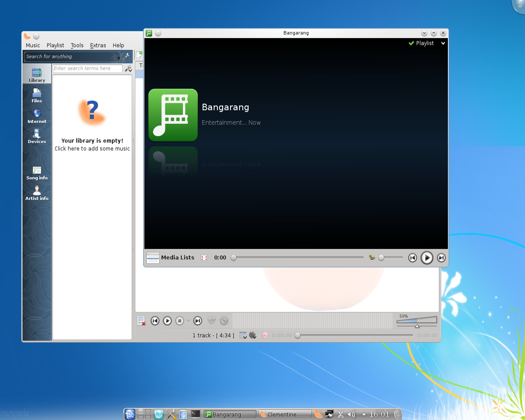Open file manager cabinet icon
This screenshot has width=525, height=420.
(183, 414)
